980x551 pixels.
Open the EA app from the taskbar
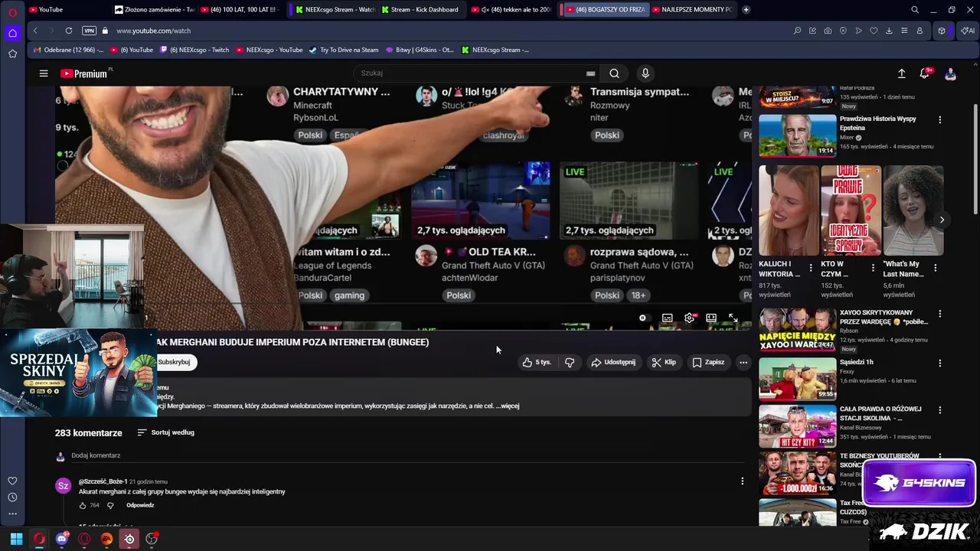click(106, 539)
